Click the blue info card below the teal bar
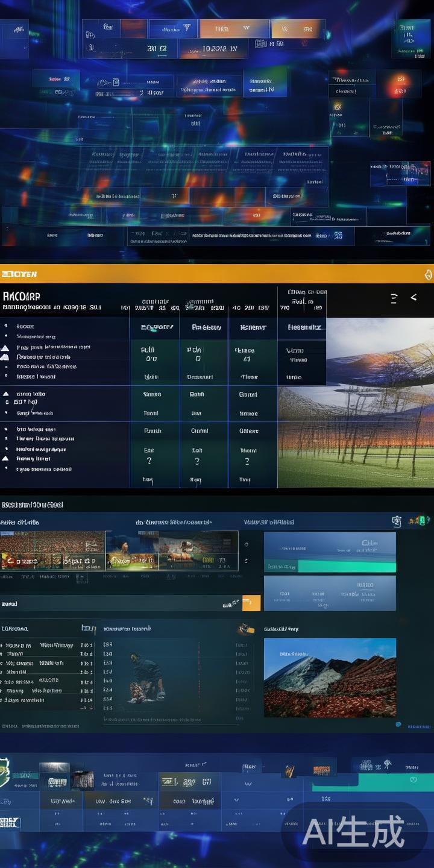This screenshot has width=434, height=868. [330, 593]
